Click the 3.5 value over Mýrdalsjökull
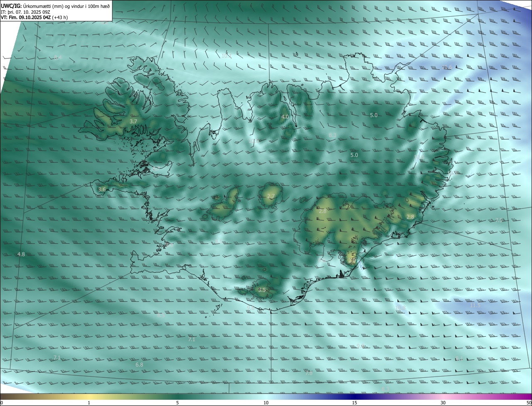The height and width of the screenshot is (406, 532). click(x=262, y=290)
